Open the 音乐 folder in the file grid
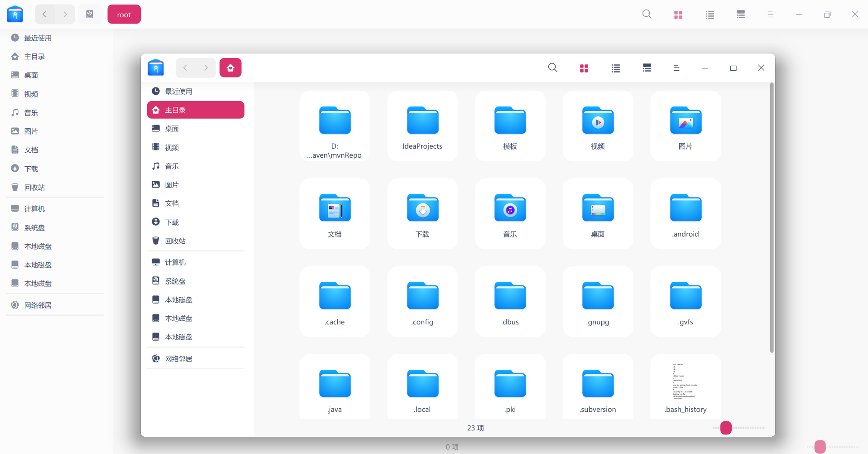Screen dimensions: 868x454 pyautogui.click(x=510, y=214)
